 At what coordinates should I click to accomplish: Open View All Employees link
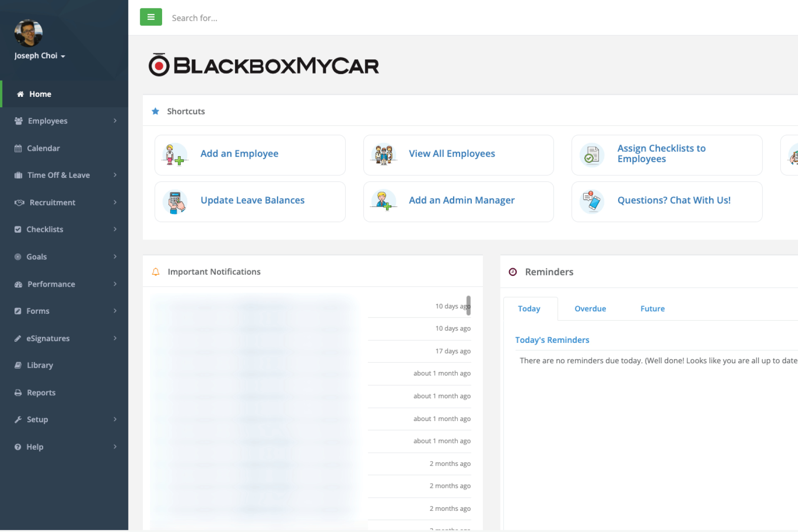click(x=452, y=154)
